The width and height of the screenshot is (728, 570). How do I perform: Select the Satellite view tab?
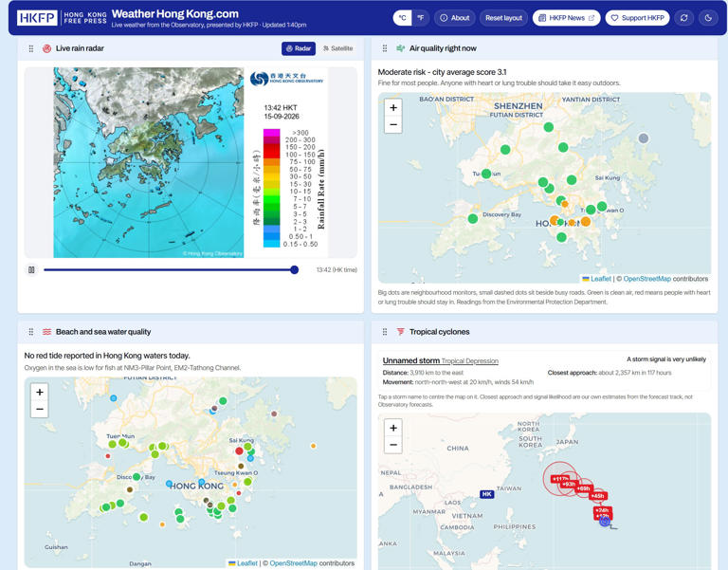pos(337,48)
